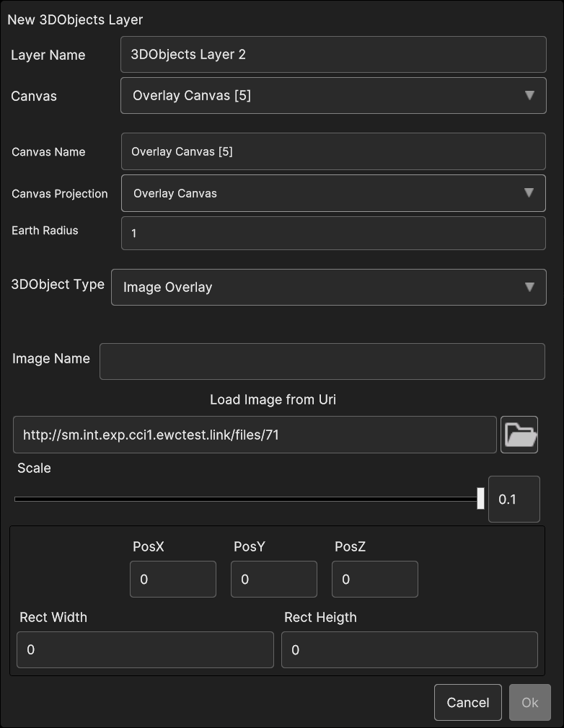Select the Earth Radius field

(332, 234)
